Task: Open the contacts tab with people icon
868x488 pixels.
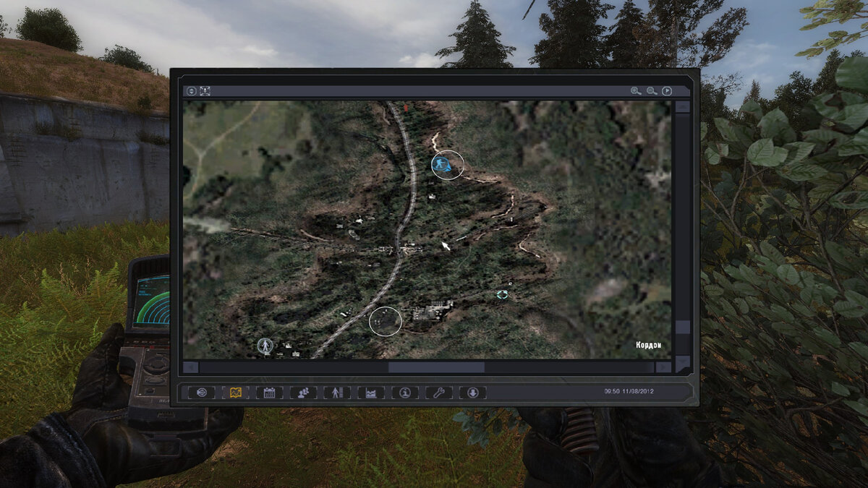Action: point(303,393)
